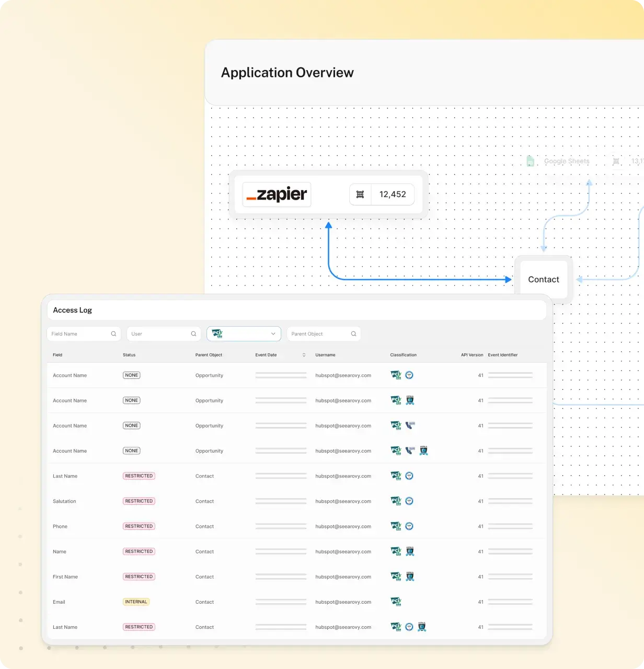Click the PCI DSS badge in the First Name row

(396, 576)
